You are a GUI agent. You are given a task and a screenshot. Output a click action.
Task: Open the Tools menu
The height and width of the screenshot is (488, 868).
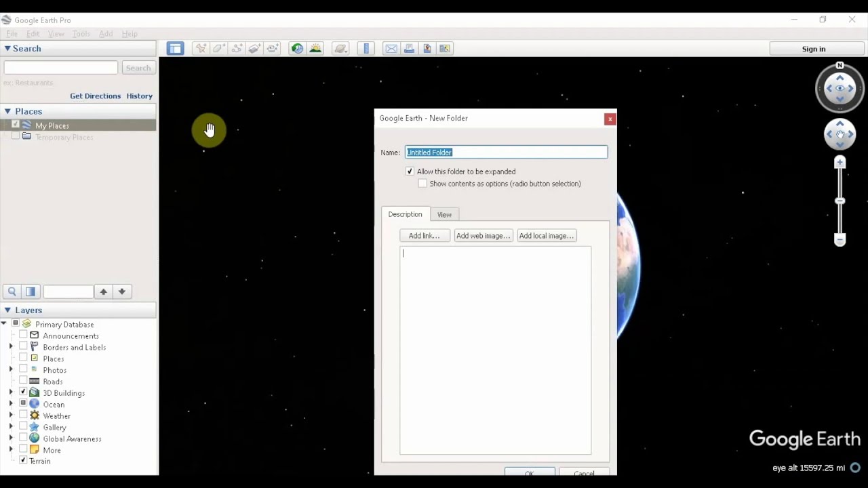pyautogui.click(x=81, y=34)
